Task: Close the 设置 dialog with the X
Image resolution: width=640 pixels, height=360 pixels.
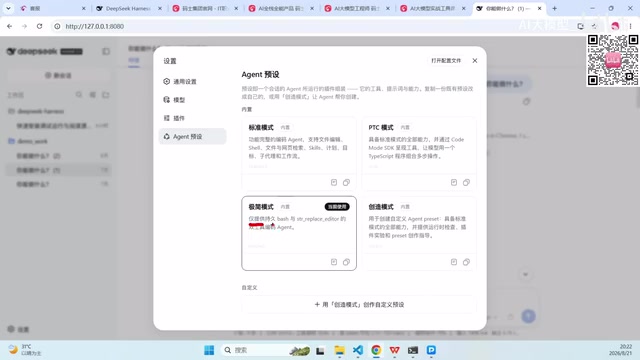Action: tap(475, 60)
